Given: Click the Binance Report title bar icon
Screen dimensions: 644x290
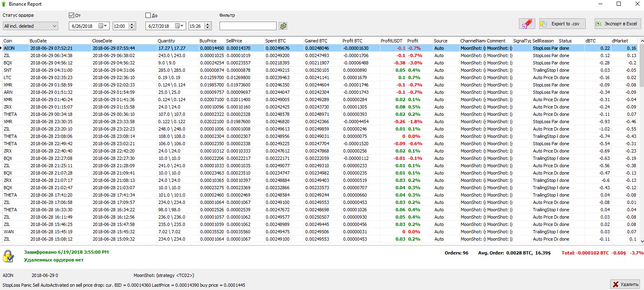Looking at the screenshot, I should click(x=4, y=4).
